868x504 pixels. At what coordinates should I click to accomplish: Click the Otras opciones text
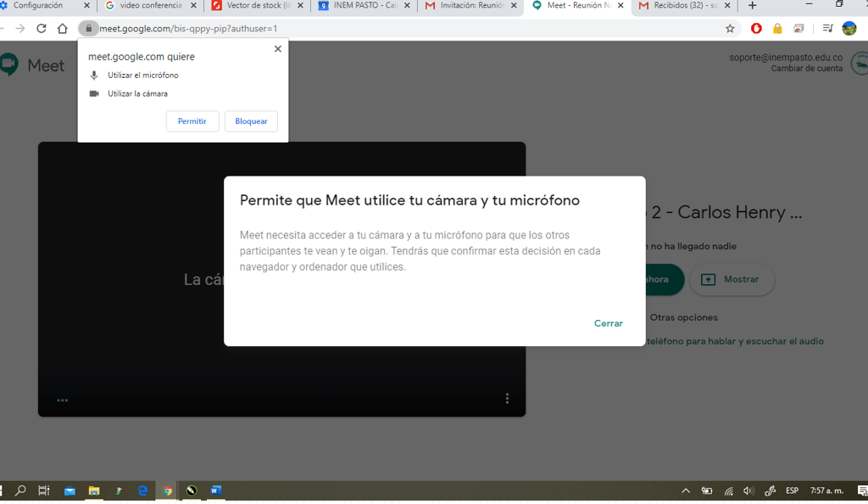(x=684, y=317)
